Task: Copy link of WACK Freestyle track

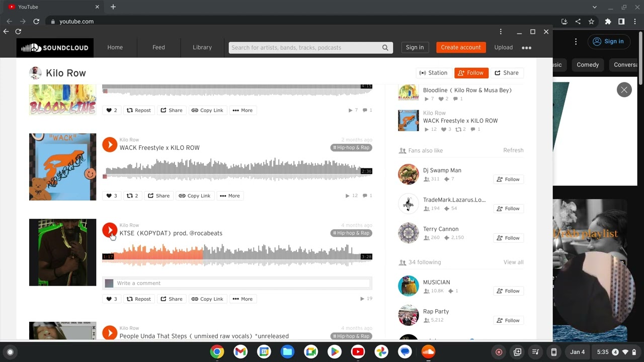Action: point(195,196)
